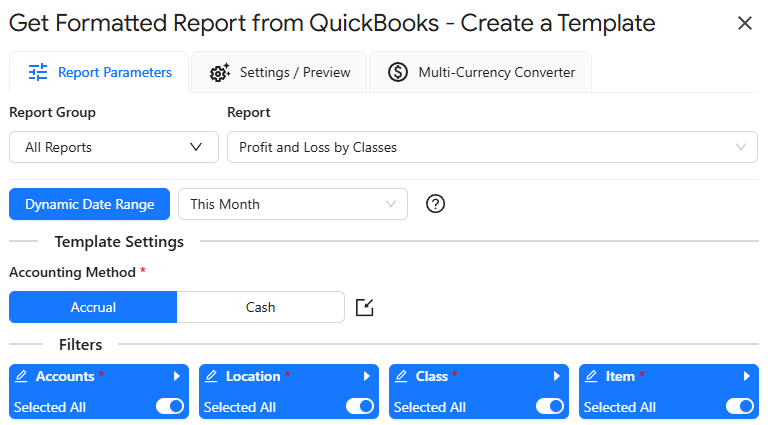This screenshot has height=425, width=768.
Task: Click the sliders icon on Report Parameters tab
Action: coord(38,72)
